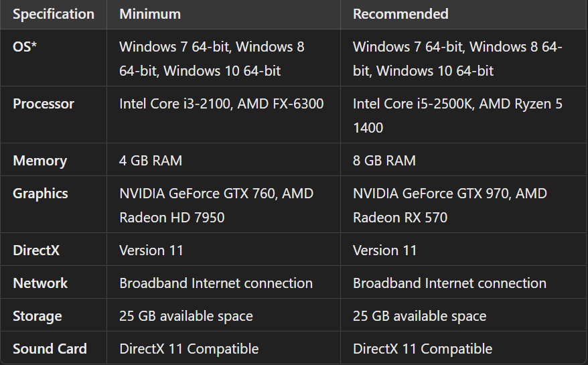588x365 pixels.
Task: Select the minimum DirectX 11 Compatible cell
Action: (x=189, y=349)
